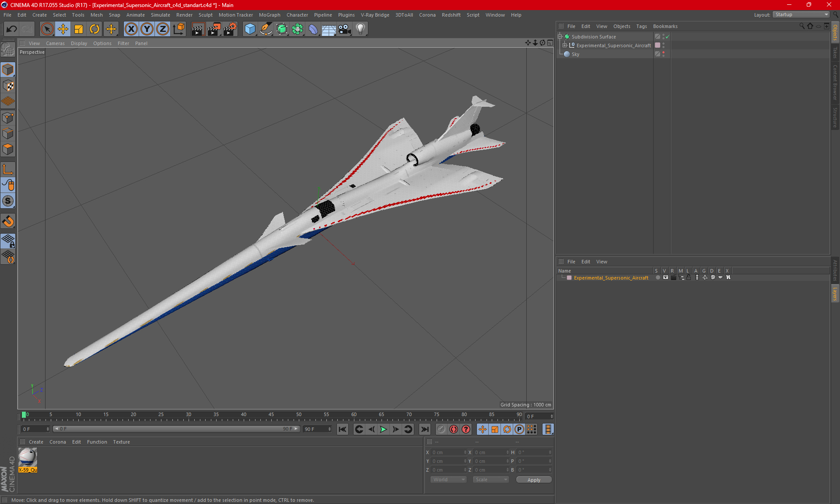840x504 pixels.
Task: Render the active view
Action: [198, 29]
